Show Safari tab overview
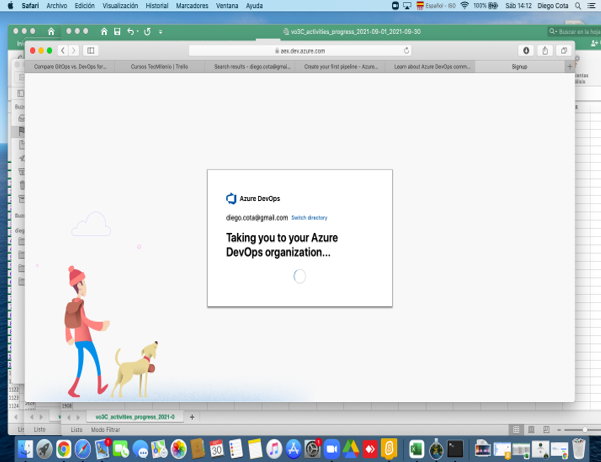601x462 pixels. pyautogui.click(x=564, y=51)
